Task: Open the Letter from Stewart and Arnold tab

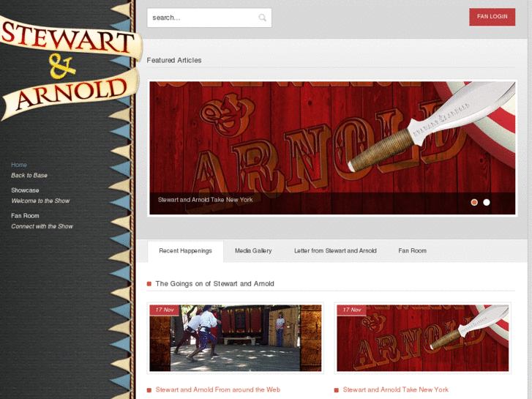Action: [335, 251]
